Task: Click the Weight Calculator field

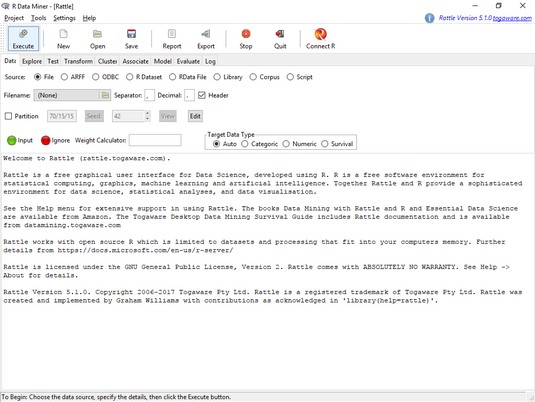Action: (155, 140)
